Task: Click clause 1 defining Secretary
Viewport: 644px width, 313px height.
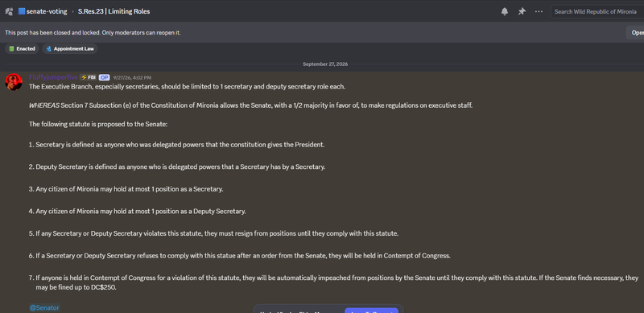Action: [177, 145]
